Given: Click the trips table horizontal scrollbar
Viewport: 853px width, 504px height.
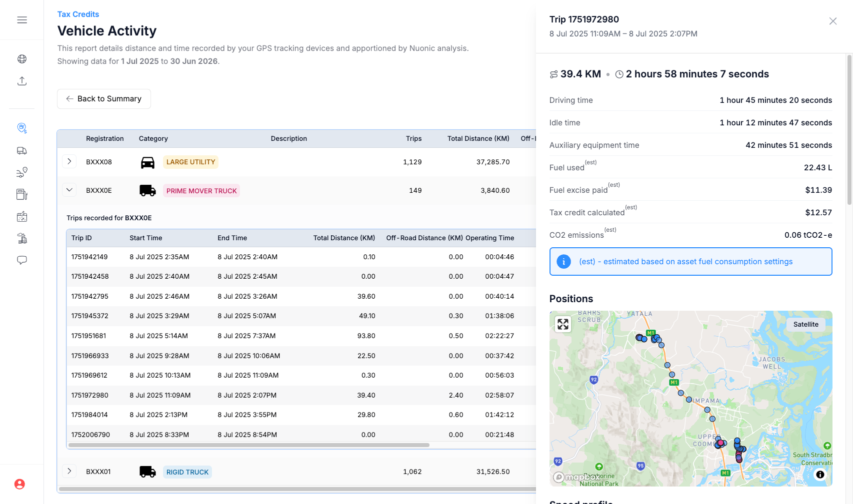Looking at the screenshot, I should click(x=249, y=445).
